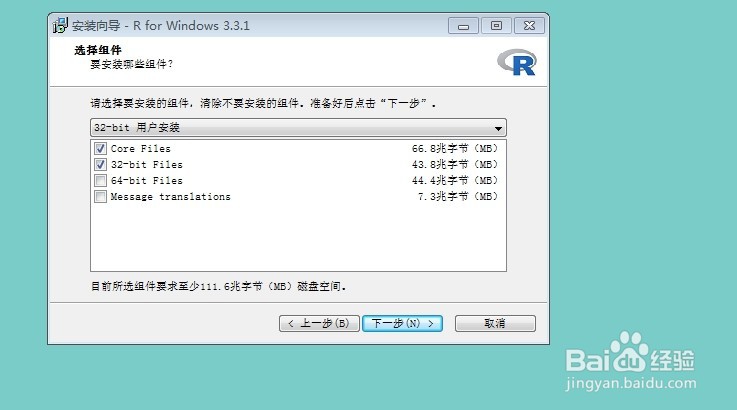Uncheck the 32-bit Files checkbox
Screen dimensions: 737x410
pos(100,165)
